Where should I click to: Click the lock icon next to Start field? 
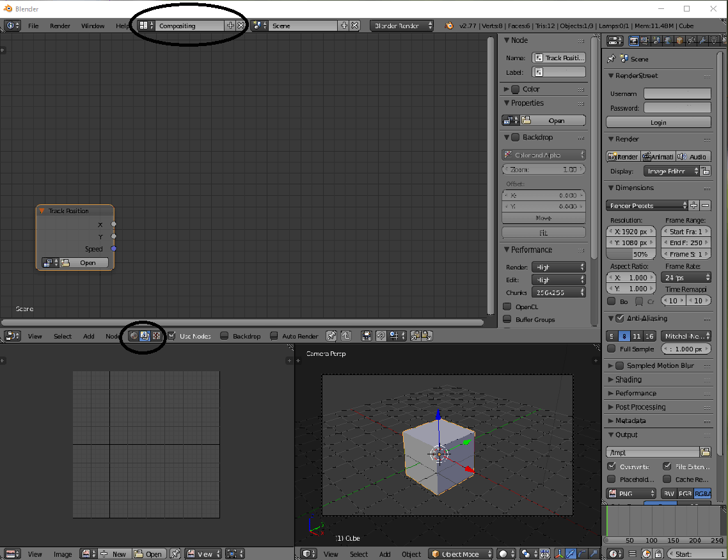point(658,553)
